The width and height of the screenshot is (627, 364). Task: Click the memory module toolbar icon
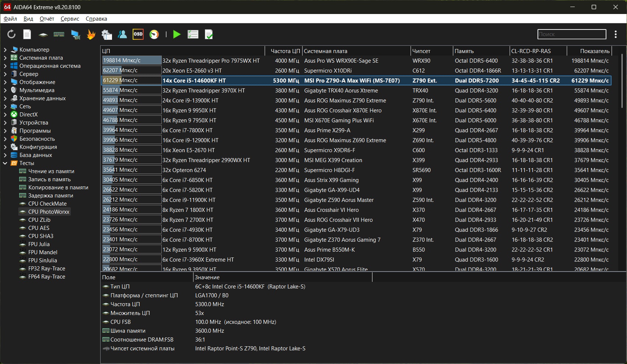(x=59, y=34)
